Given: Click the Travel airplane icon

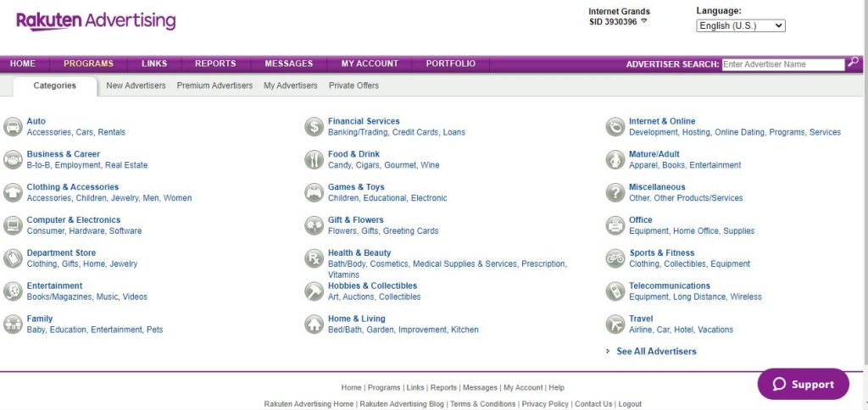Looking at the screenshot, I should (615, 324).
